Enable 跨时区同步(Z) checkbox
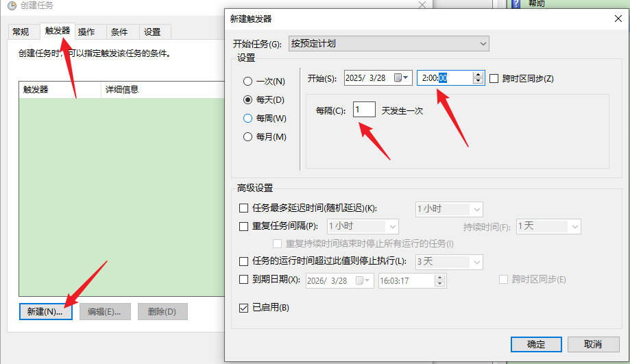The image size is (630, 364). pyautogui.click(x=494, y=78)
